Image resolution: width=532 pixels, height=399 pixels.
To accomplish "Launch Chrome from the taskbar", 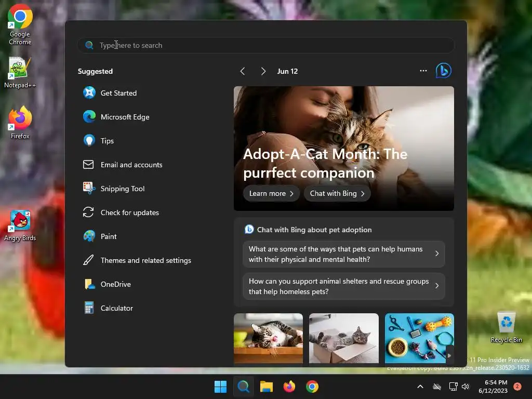I will pos(312,387).
